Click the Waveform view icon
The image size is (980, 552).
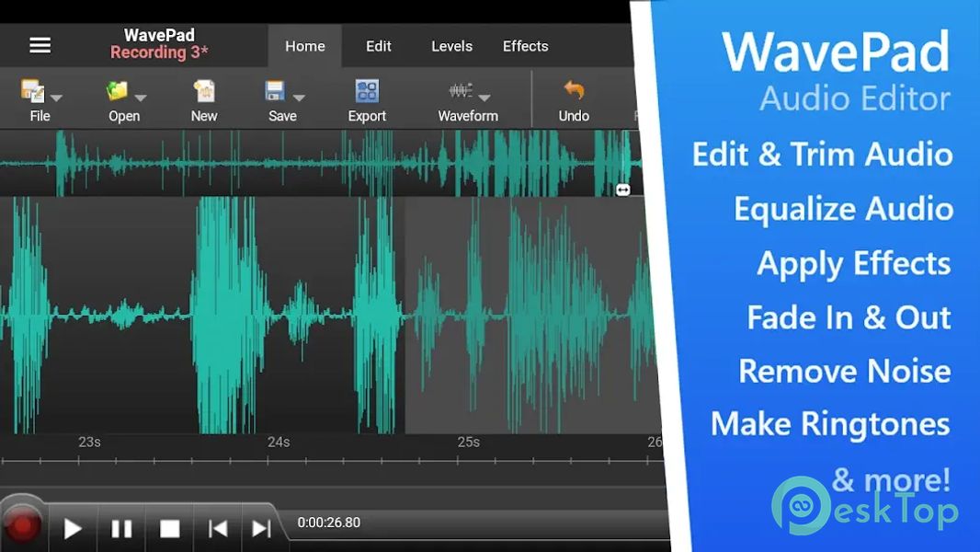(x=460, y=91)
